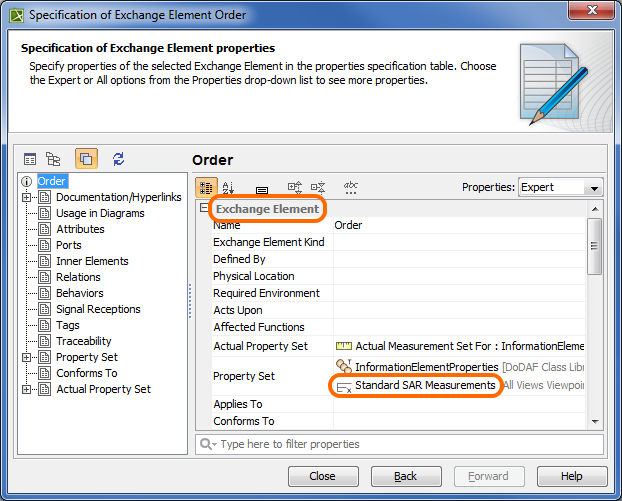This screenshot has width=622, height=501.
Task: Click the InformationElementProperties value
Action: pos(426,367)
